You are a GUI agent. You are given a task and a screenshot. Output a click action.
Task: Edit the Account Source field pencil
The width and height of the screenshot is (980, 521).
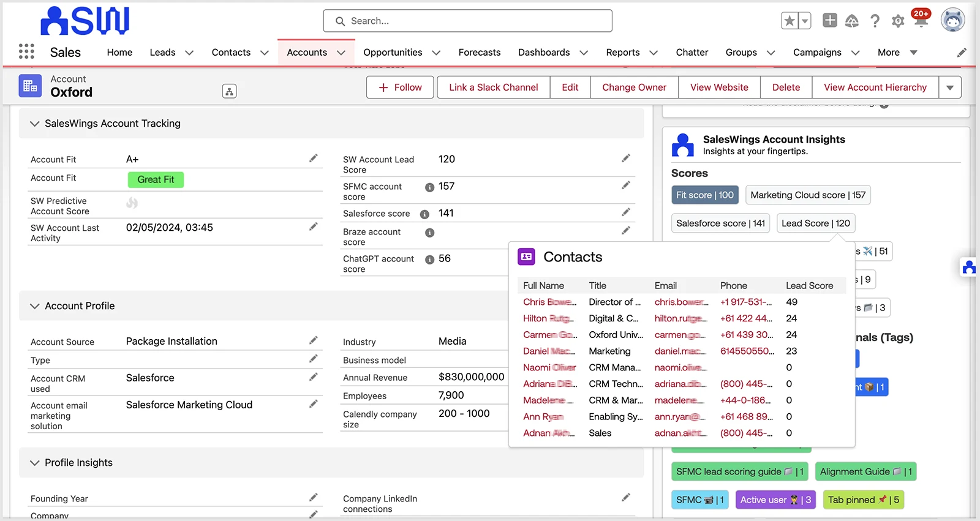[314, 340]
